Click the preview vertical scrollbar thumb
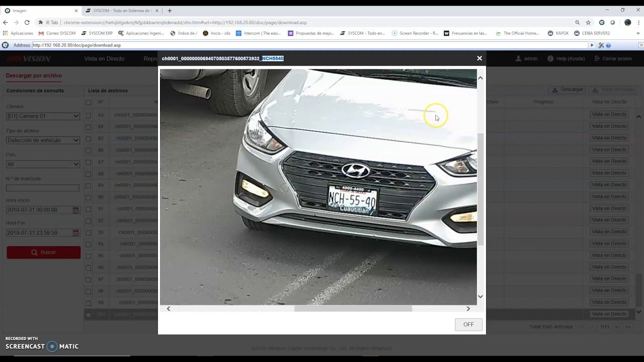Screen dimensions: 644x362 click(x=480, y=190)
